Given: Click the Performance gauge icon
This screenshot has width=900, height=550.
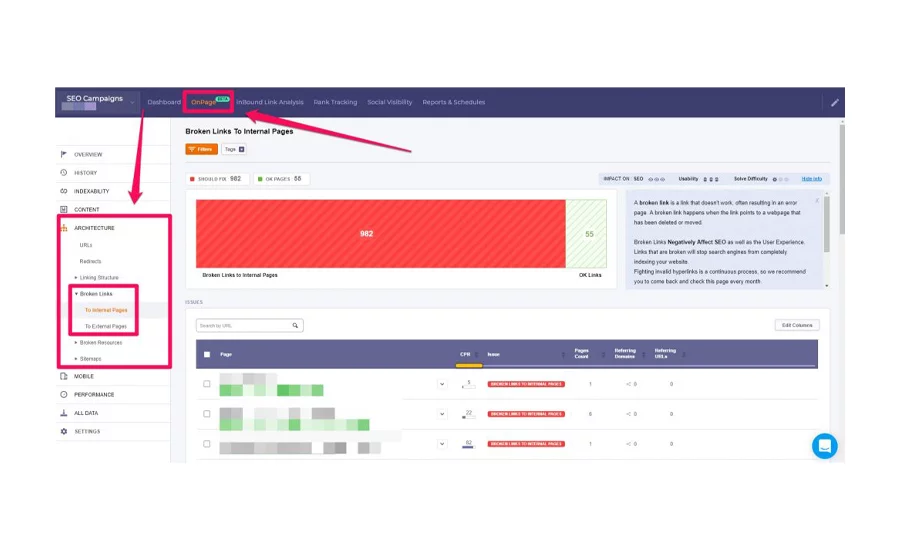Looking at the screenshot, I should click(x=64, y=394).
